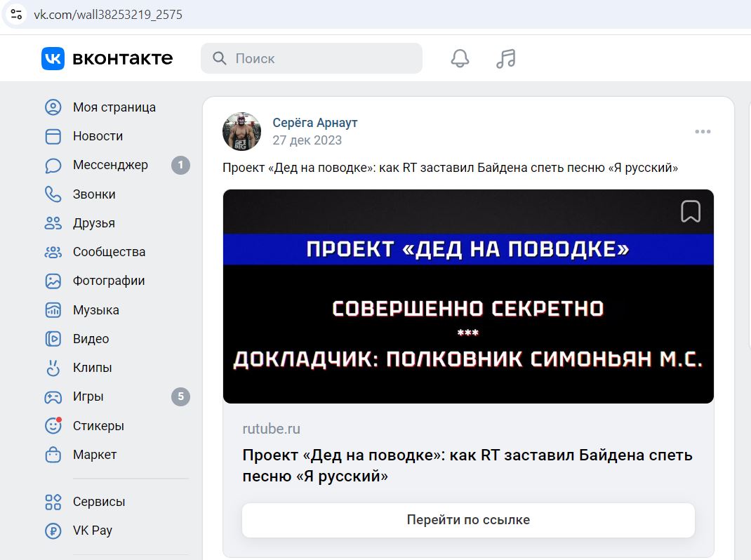This screenshot has width=751, height=560.
Task: Click the Фотографии picture icon
Action: (53, 281)
